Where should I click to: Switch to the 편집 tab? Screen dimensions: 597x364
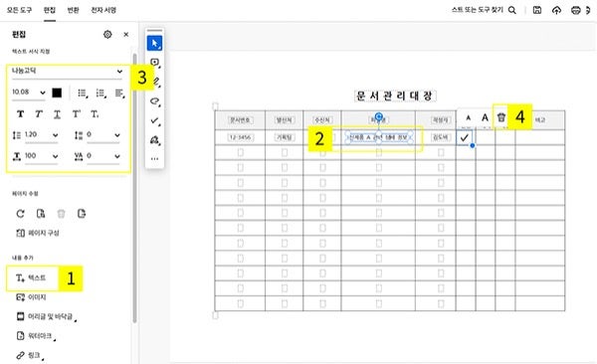50,10
